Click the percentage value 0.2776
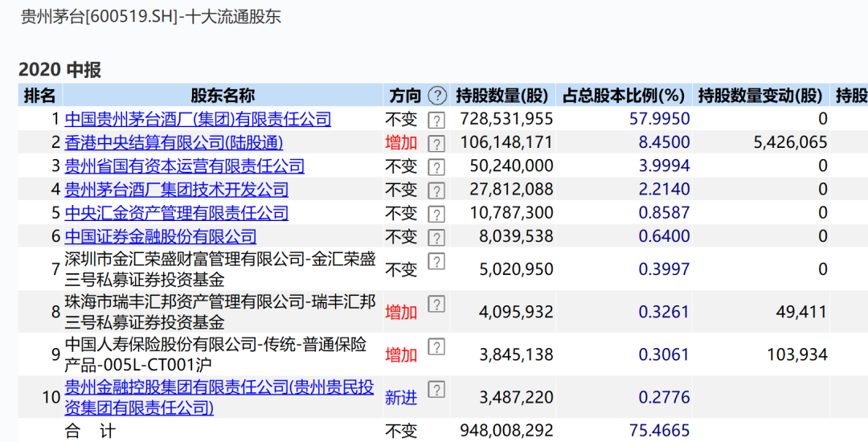868x442 pixels. (x=665, y=398)
